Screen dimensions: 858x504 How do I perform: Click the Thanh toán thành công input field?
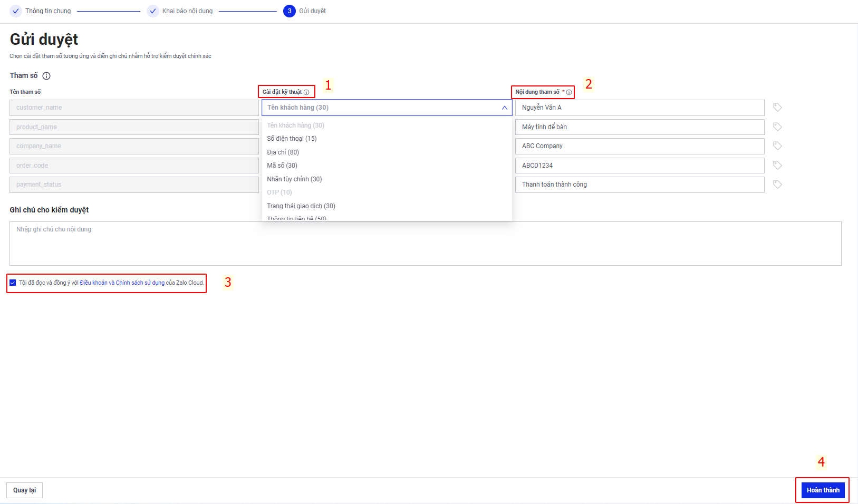(640, 185)
